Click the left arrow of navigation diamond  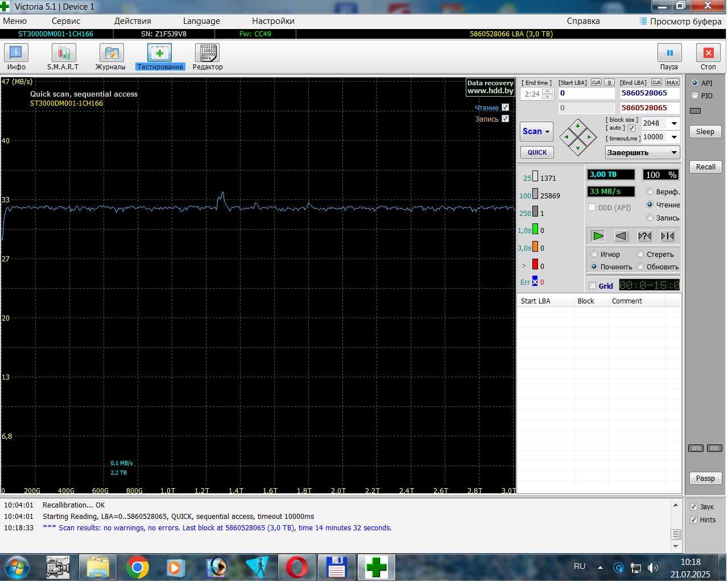click(566, 137)
